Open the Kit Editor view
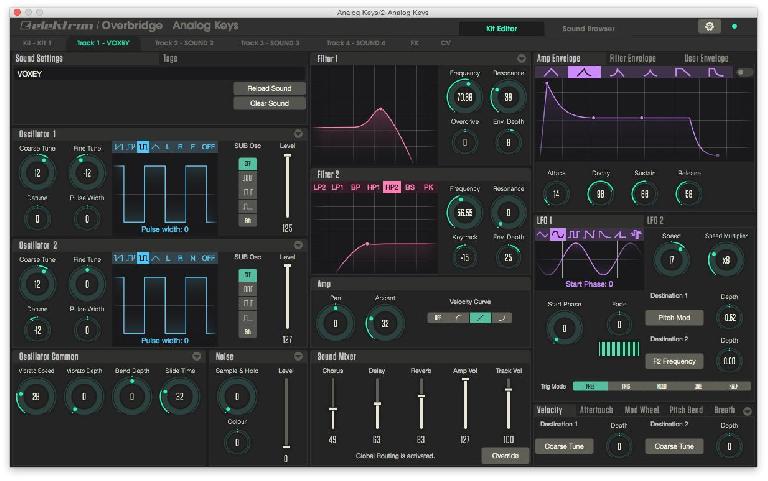The height and width of the screenshot is (481, 768). tap(501, 28)
